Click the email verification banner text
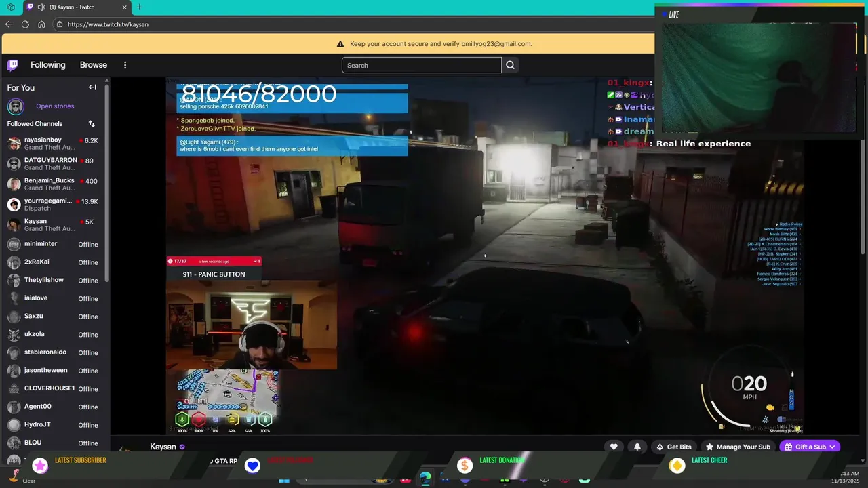The width and height of the screenshot is (868, 488). click(441, 44)
